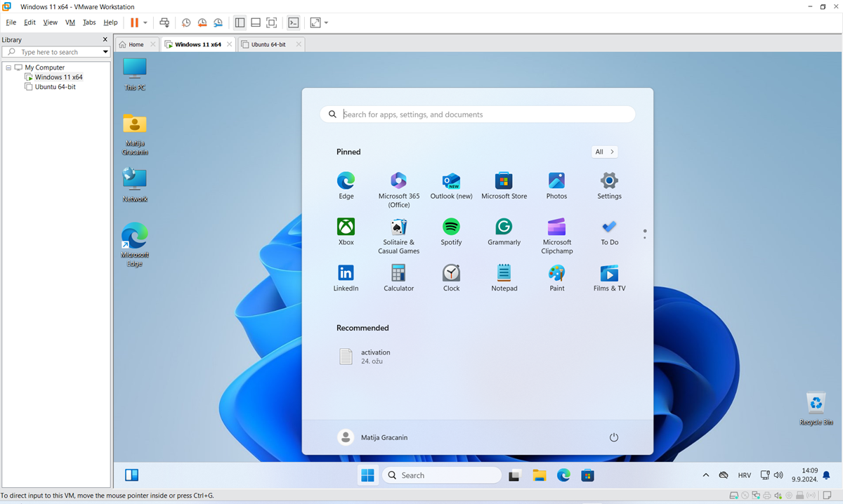Open the snapshot manager toolbar icon
The image size is (843, 504).
[x=218, y=22]
